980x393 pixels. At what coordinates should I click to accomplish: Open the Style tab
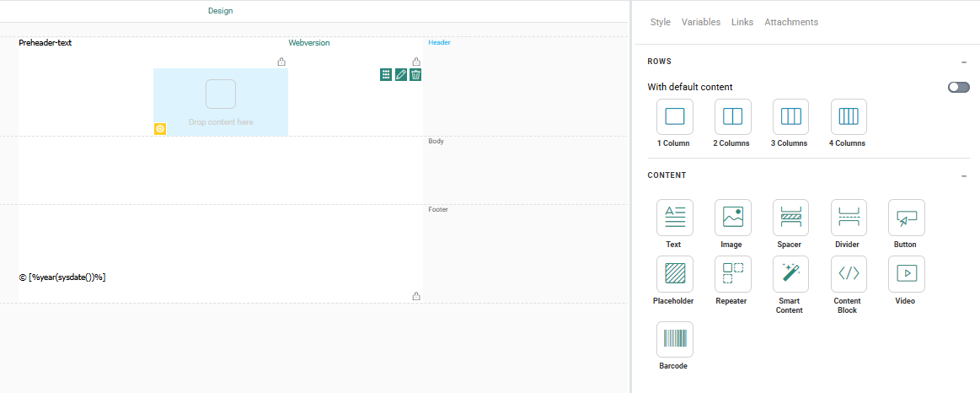coord(660,22)
